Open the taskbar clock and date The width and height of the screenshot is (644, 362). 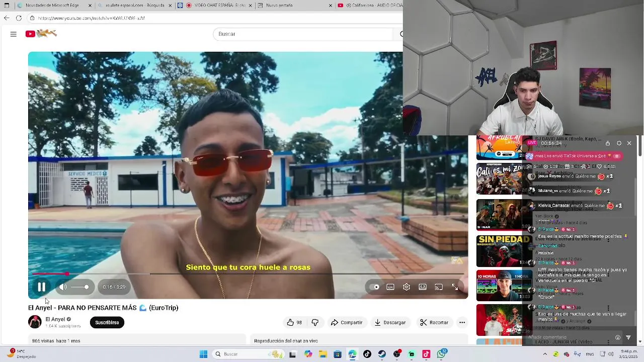tap(629, 354)
